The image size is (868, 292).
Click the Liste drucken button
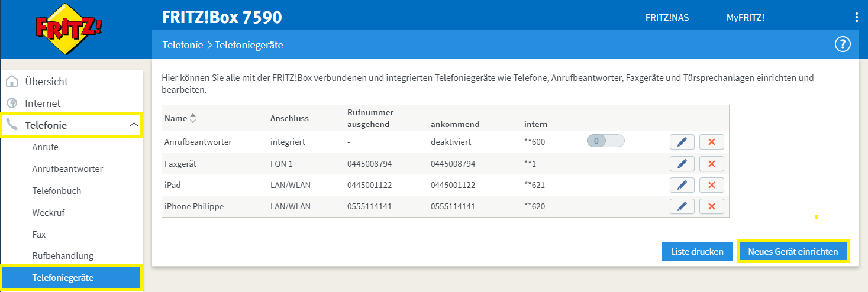pyautogui.click(x=697, y=251)
